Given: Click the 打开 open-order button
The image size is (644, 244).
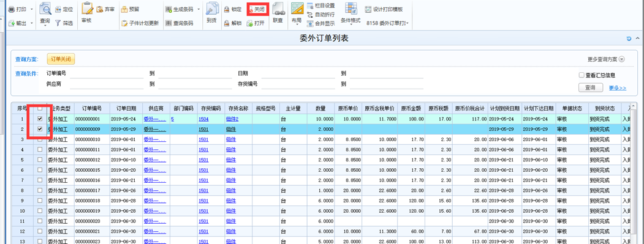Looking at the screenshot, I should pyautogui.click(x=256, y=23).
